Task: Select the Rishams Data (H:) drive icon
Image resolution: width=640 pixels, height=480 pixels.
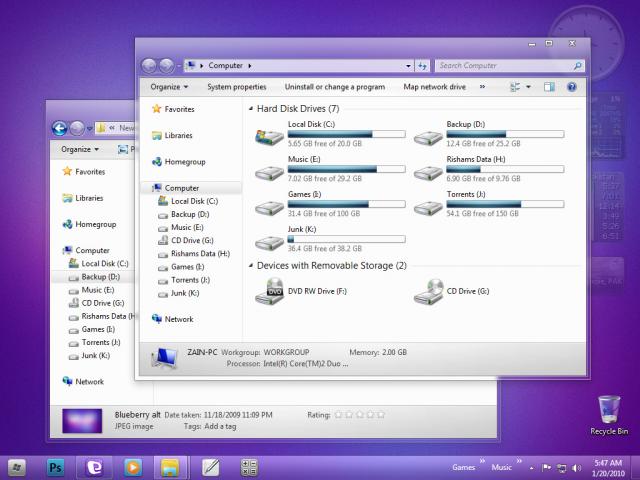Action: pyautogui.click(x=428, y=173)
